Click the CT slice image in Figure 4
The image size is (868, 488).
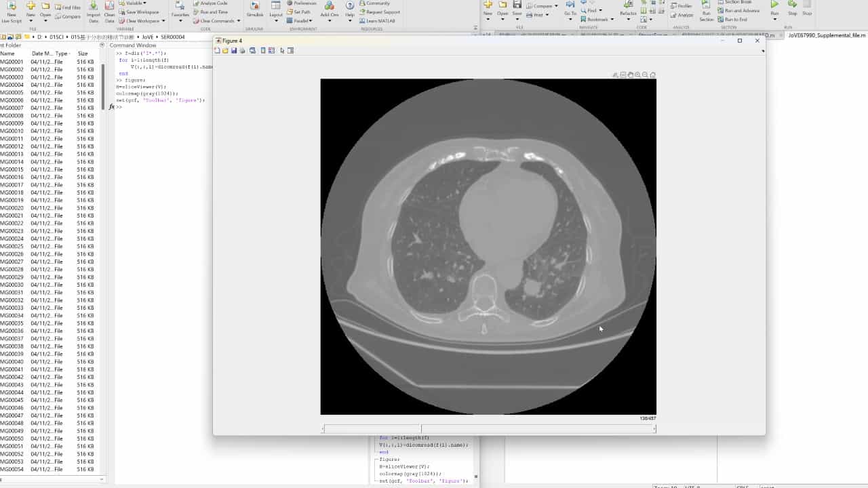(x=488, y=246)
